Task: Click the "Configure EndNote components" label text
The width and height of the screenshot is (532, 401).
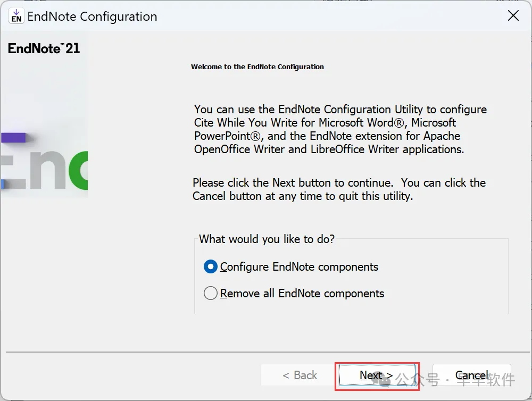Action: (299, 266)
